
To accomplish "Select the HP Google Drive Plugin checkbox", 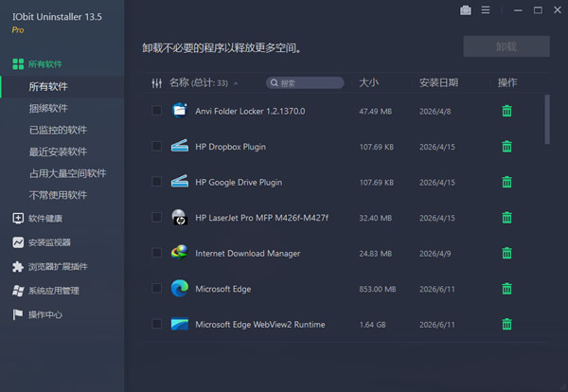I will coord(156,182).
